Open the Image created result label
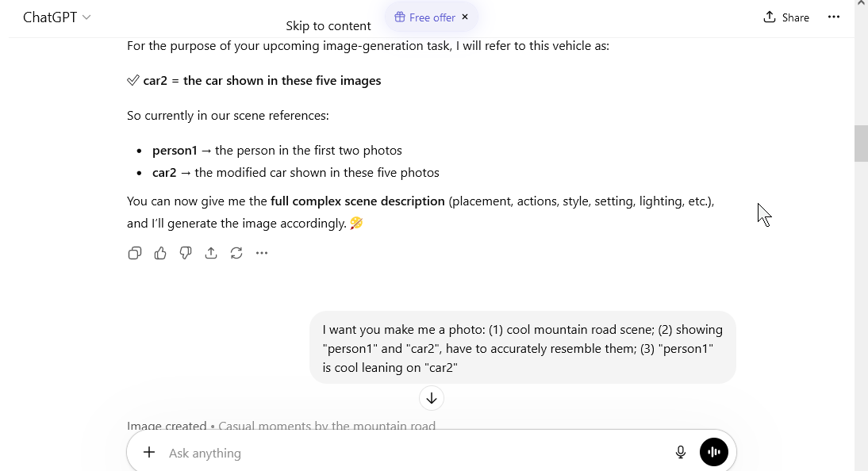The width and height of the screenshot is (868, 471). coord(167,426)
